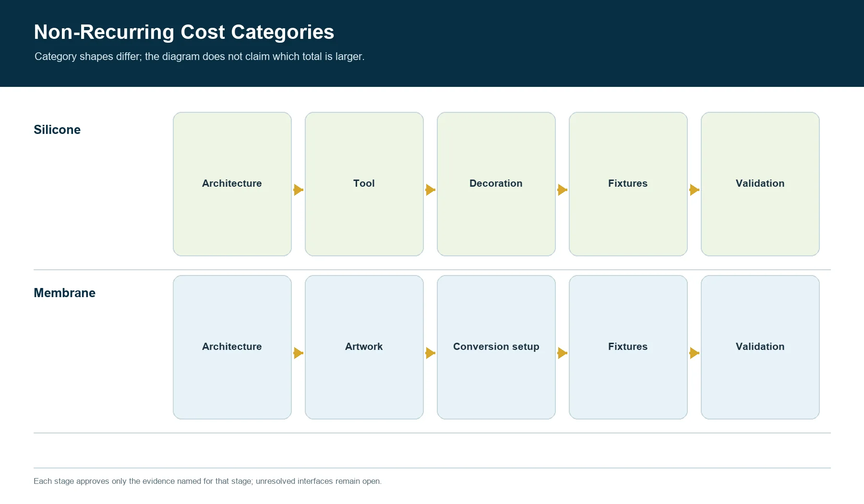Viewport: 864px width, 504px height.
Task: Select the Silicone row Fixtures box
Action: (x=628, y=184)
